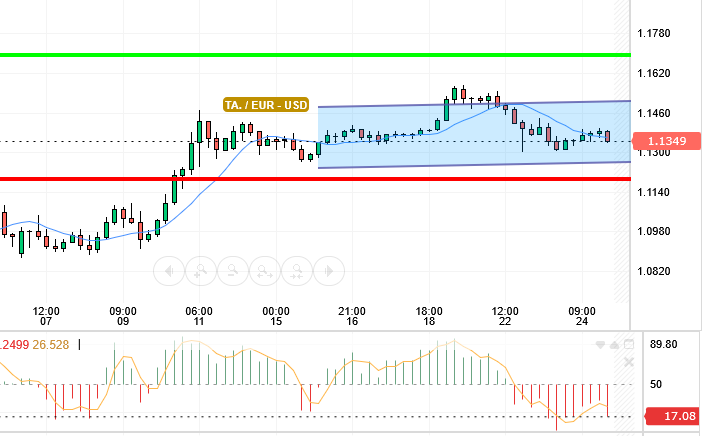Click the magnifier with inward arrows button

(297, 271)
